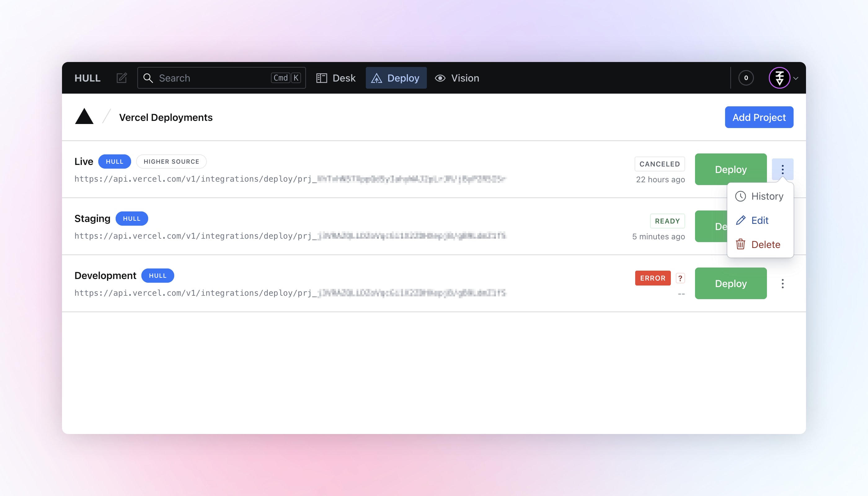Click the CANCELED status badge
This screenshot has height=496, width=868.
point(659,164)
